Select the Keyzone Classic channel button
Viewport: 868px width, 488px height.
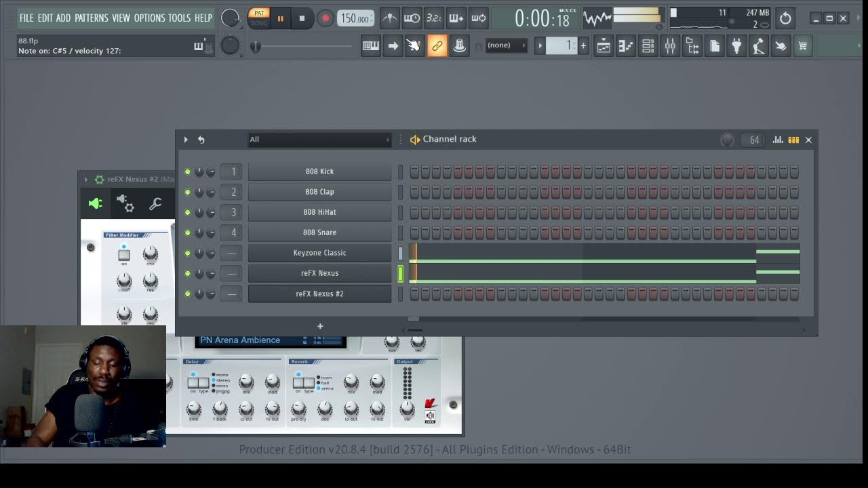pyautogui.click(x=319, y=253)
